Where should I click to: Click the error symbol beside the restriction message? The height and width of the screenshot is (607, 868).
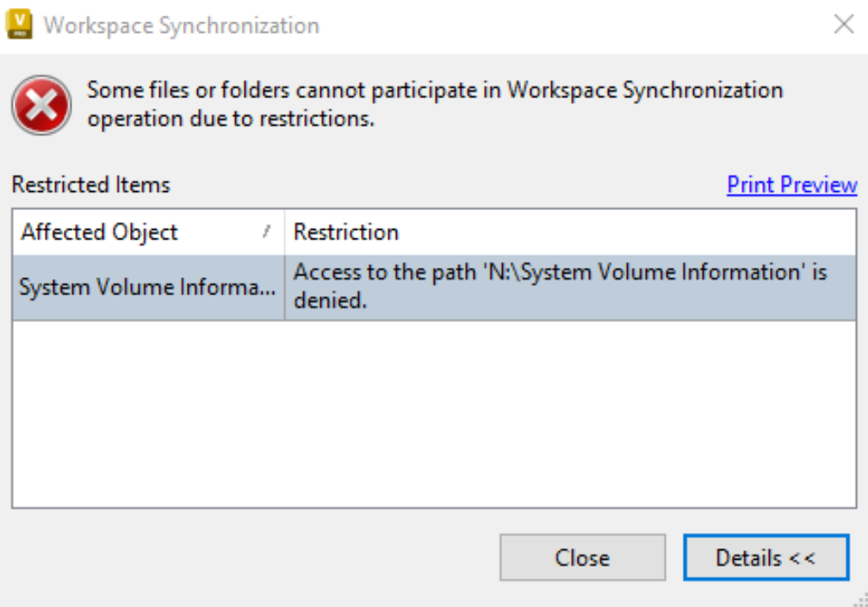click(x=40, y=103)
